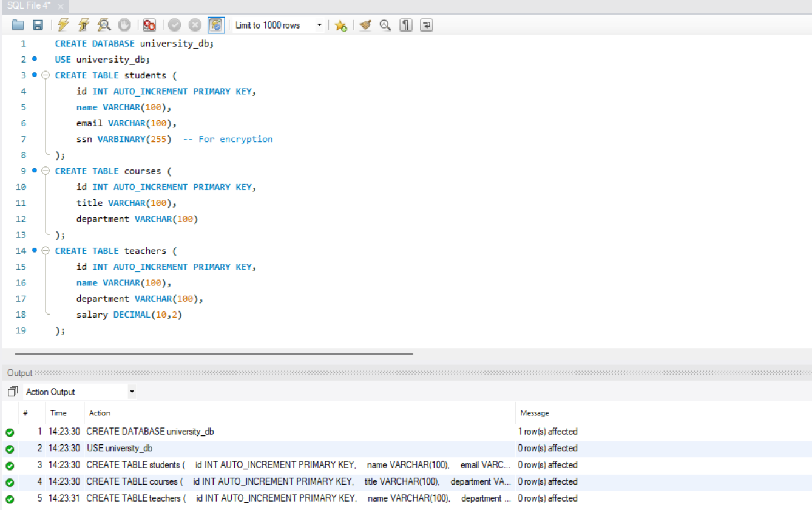Click the green success icon for output row 4

coord(10,483)
